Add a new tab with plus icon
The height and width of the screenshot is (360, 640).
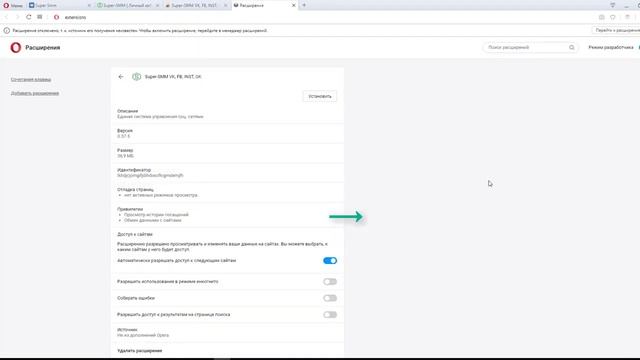tap(304, 5)
